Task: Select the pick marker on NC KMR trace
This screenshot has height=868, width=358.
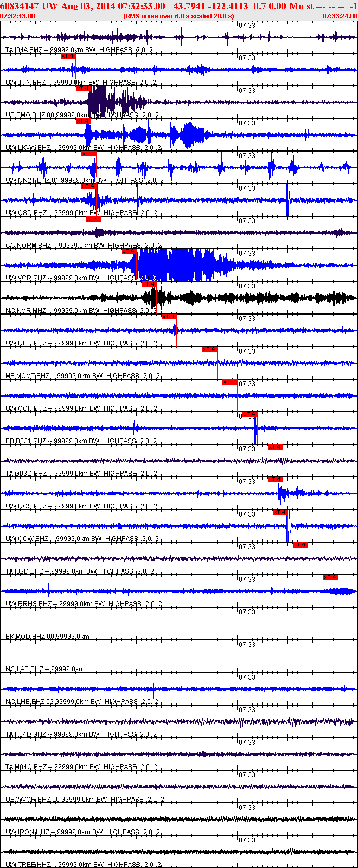Action: click(x=149, y=284)
